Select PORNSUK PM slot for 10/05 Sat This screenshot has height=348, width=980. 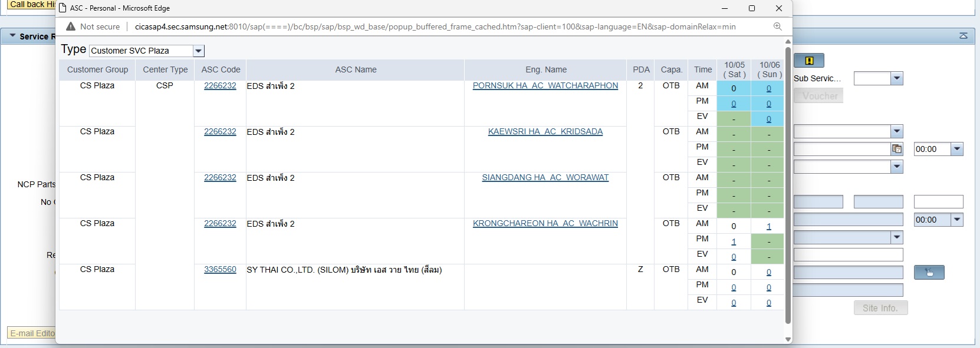(734, 104)
